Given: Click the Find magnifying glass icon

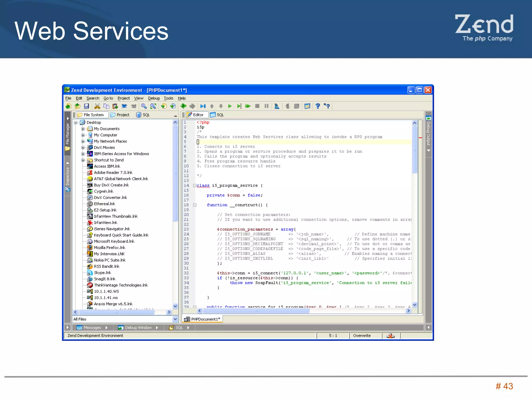Looking at the screenshot, I should pyautogui.click(x=144, y=106).
